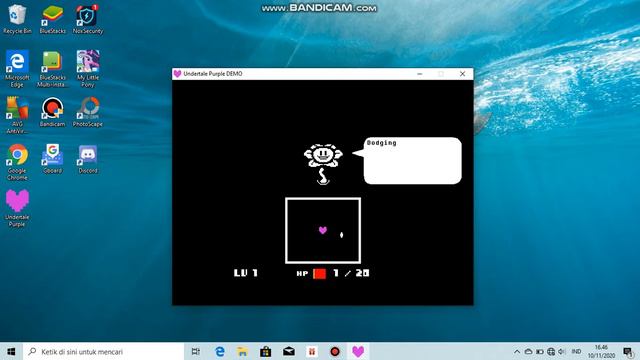This screenshot has height=360, width=640.
Task: Open the Windows Start menu
Action: coord(11,351)
